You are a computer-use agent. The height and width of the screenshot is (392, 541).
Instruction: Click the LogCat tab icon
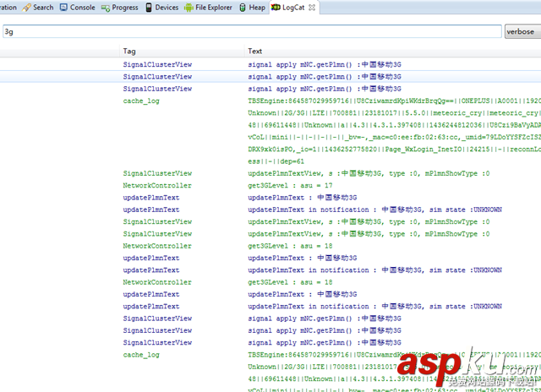[x=276, y=8]
